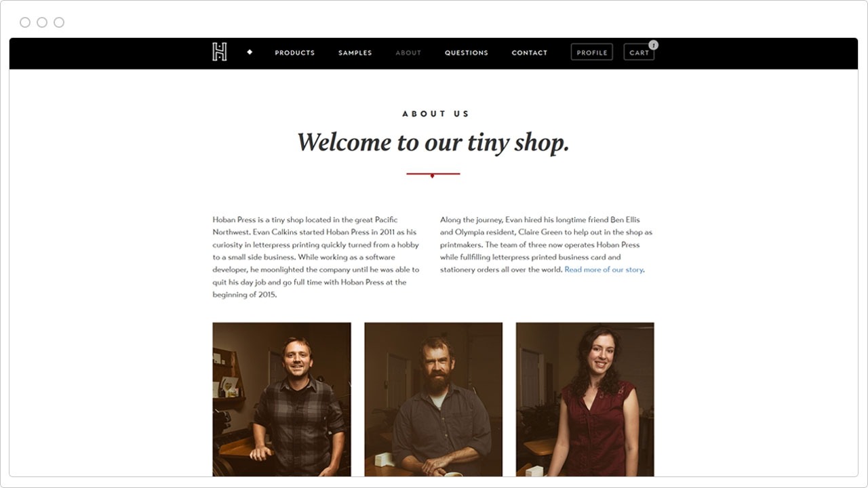Select the bearded man's portrait photo
This screenshot has height=488, width=868.
coord(433,399)
